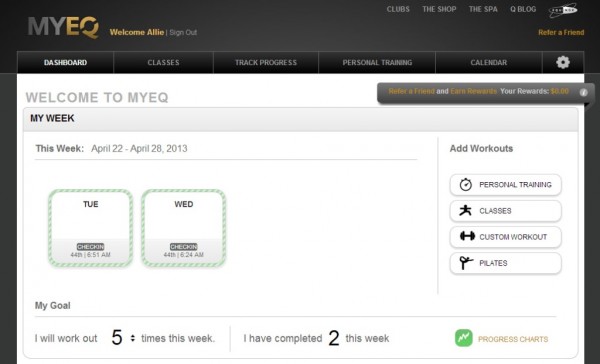Click the rewards info icon

583,92
